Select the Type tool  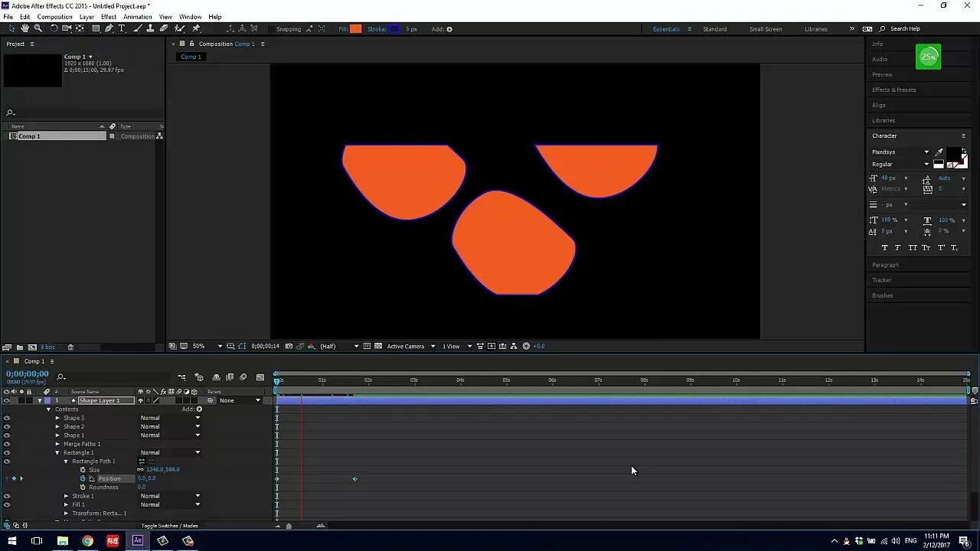[122, 28]
